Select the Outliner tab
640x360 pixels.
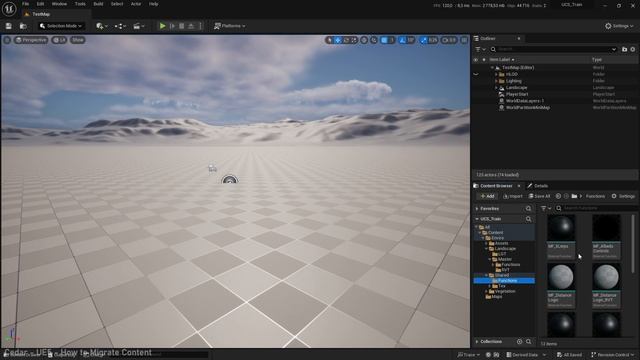(x=488, y=38)
